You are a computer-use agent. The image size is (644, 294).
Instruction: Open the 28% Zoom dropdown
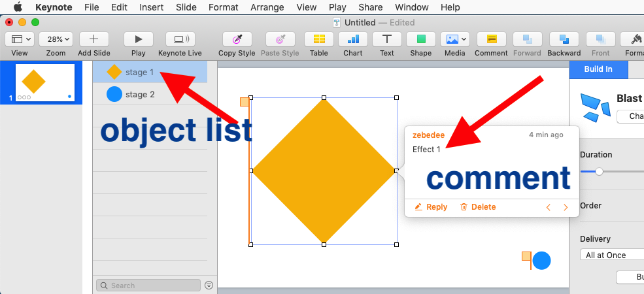56,39
